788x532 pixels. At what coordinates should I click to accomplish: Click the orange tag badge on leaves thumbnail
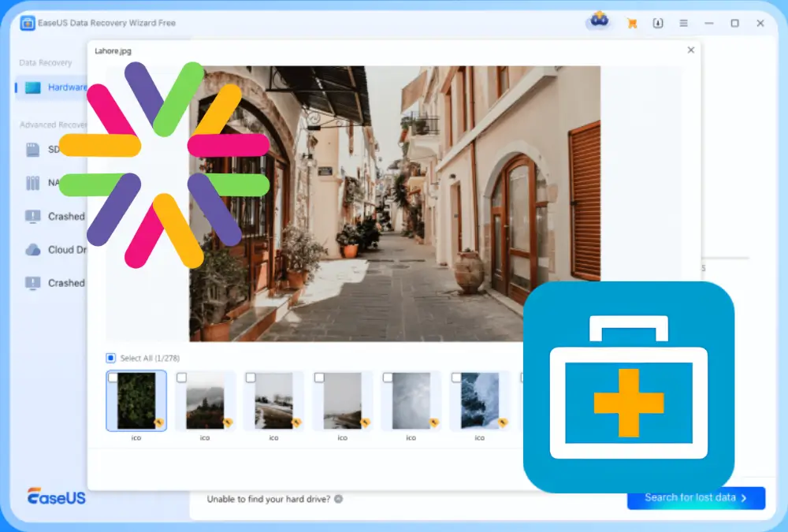(x=159, y=422)
